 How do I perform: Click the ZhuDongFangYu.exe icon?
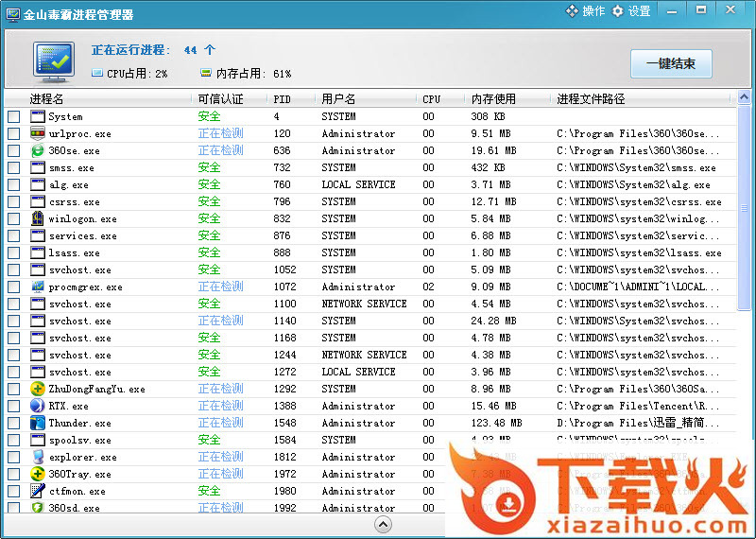(x=37, y=389)
